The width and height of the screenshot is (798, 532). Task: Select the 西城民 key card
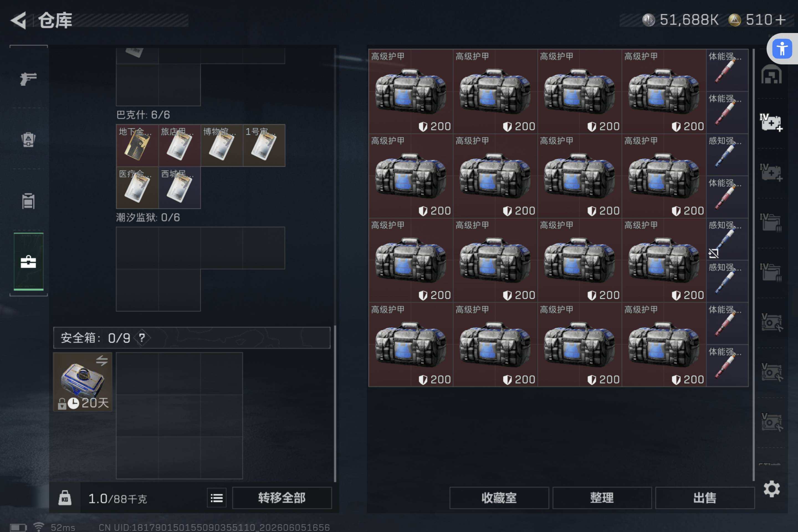point(180,188)
